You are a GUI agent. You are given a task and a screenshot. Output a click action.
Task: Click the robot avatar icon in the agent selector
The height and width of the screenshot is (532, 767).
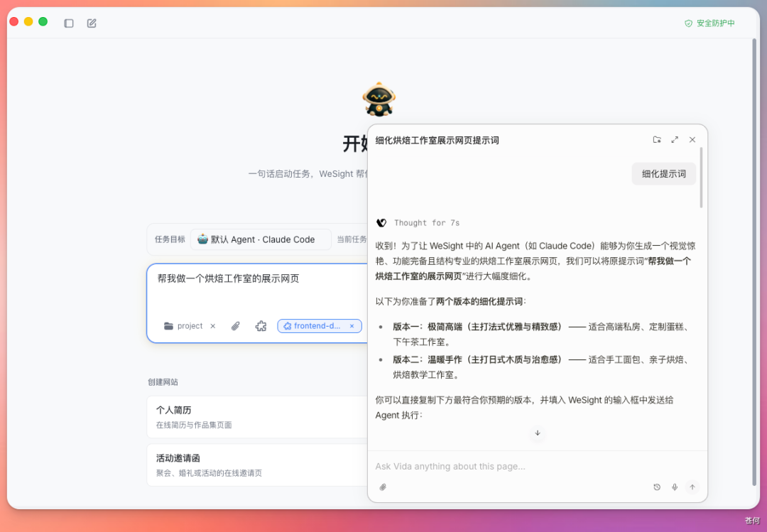coord(202,239)
